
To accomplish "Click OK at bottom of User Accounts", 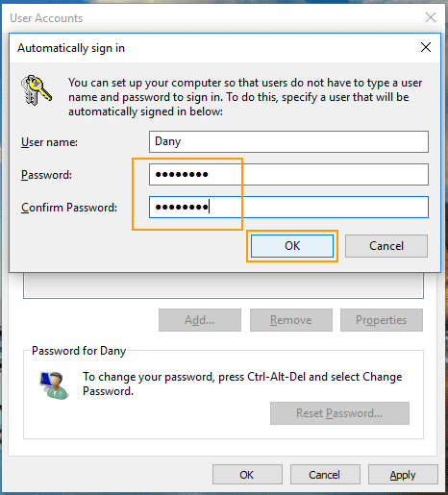I will (x=247, y=475).
